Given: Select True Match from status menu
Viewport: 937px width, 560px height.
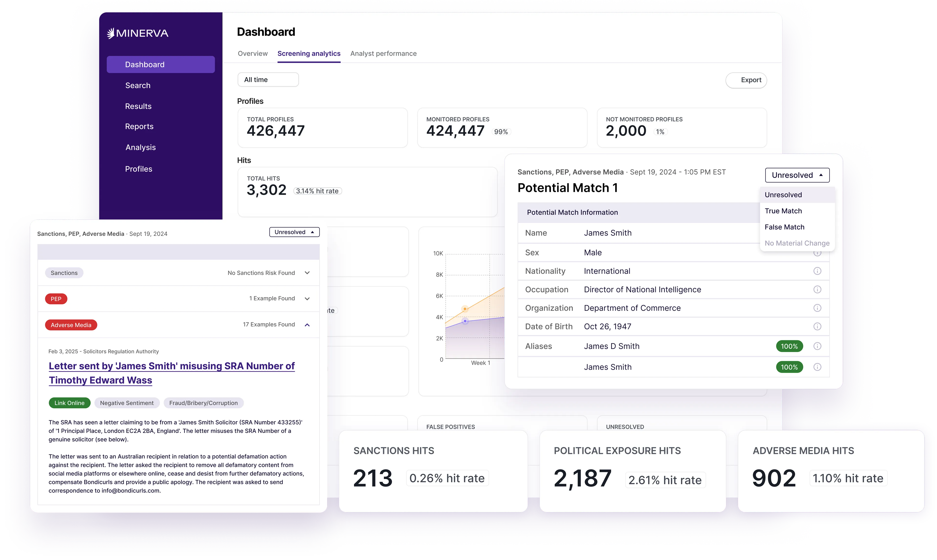Looking at the screenshot, I should coord(783,211).
